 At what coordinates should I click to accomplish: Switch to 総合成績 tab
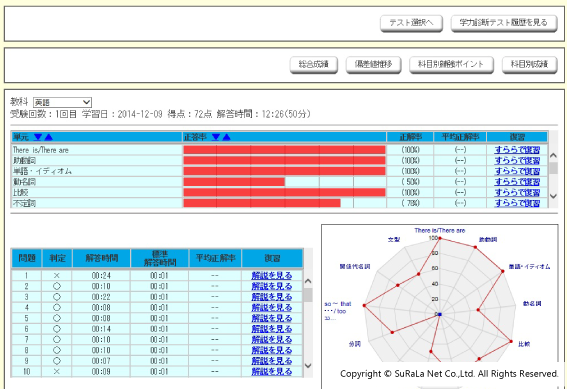[x=314, y=65]
